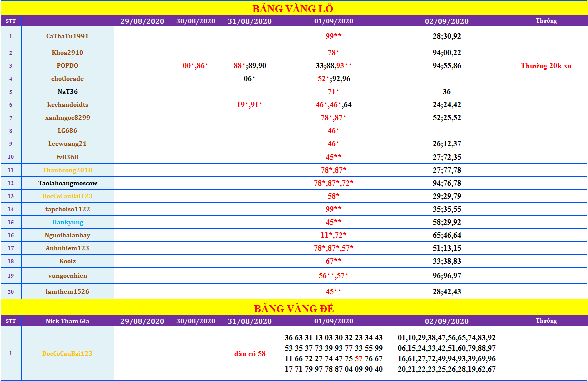Click the cell 35;35,55

447,209
